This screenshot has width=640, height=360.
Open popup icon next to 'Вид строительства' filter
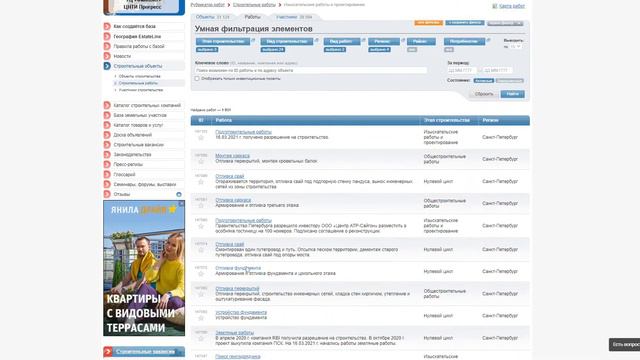point(316,40)
